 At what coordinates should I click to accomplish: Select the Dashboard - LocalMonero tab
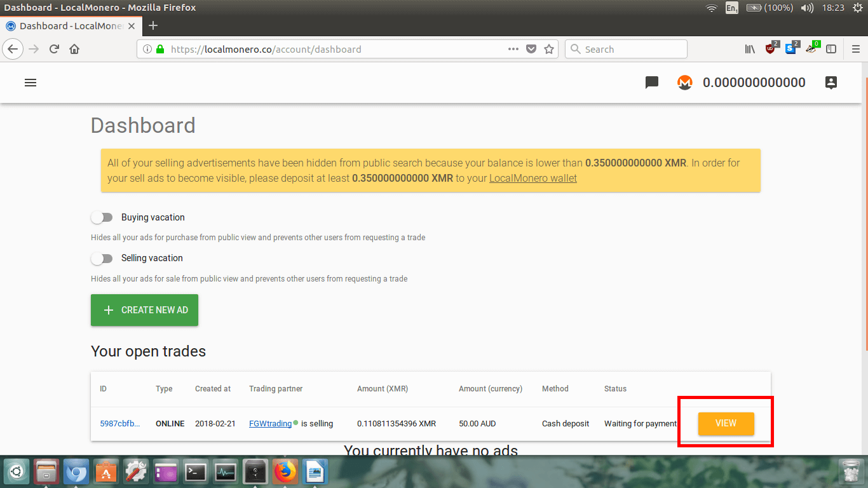pos(70,26)
